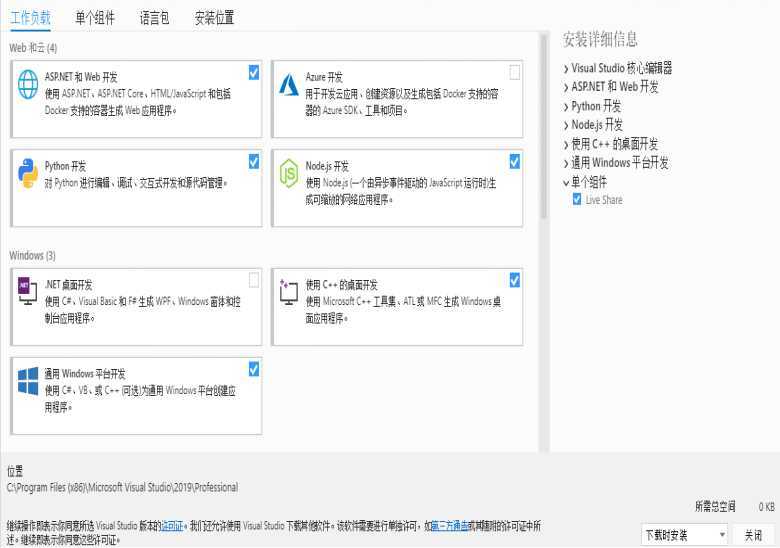
Task: Uncheck the 使用 C++ 的桌面开发 checkbox
Action: pos(514,280)
